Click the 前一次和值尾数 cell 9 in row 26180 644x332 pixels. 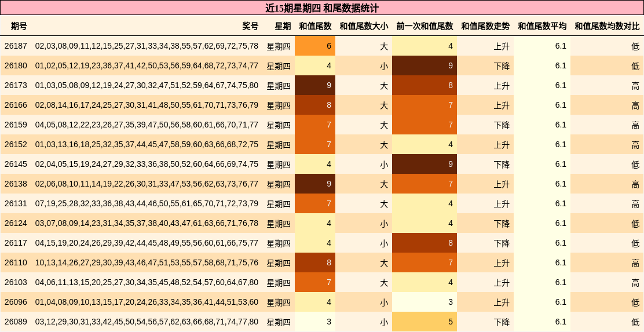[x=425, y=65]
